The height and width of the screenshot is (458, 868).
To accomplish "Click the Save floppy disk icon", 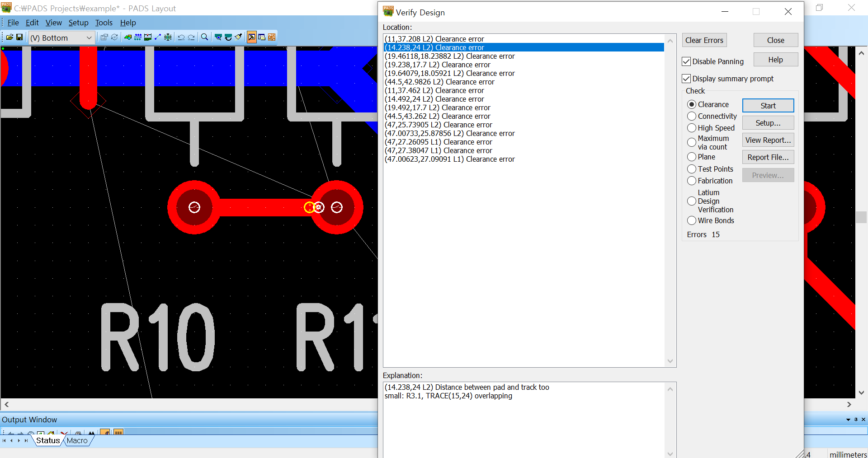I will tap(19, 37).
